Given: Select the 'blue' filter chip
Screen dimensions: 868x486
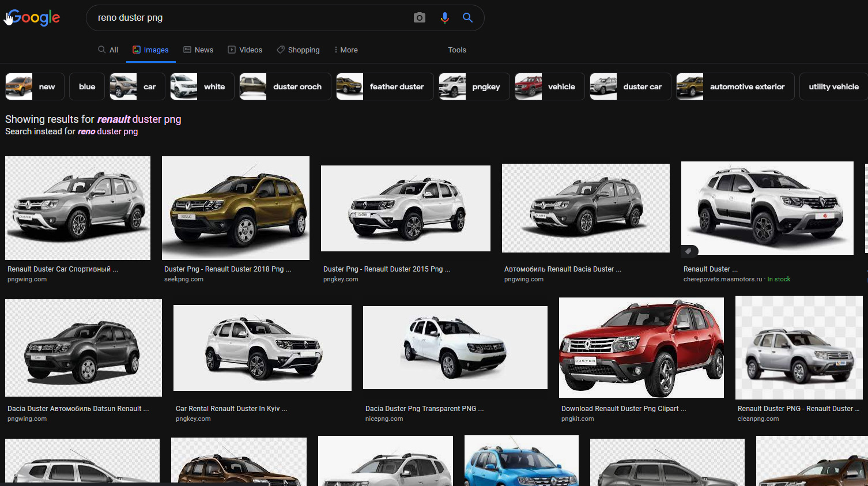Looking at the screenshot, I should [x=87, y=86].
